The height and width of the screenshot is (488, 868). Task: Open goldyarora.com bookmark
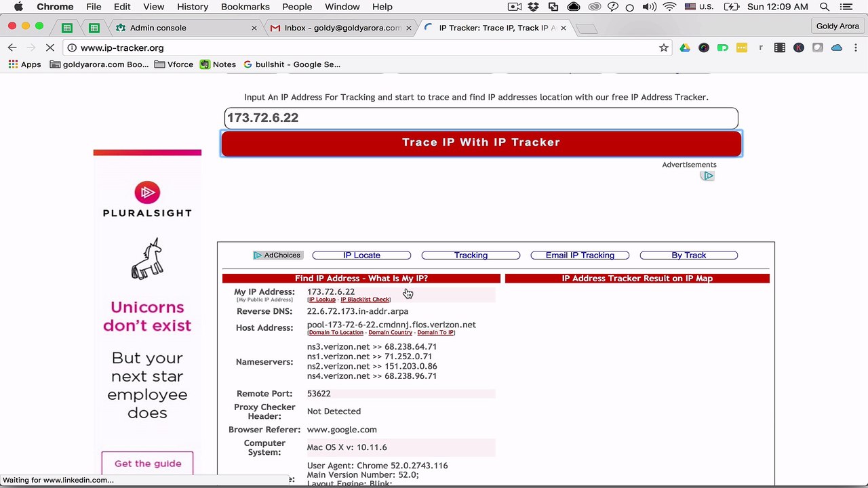pos(99,64)
